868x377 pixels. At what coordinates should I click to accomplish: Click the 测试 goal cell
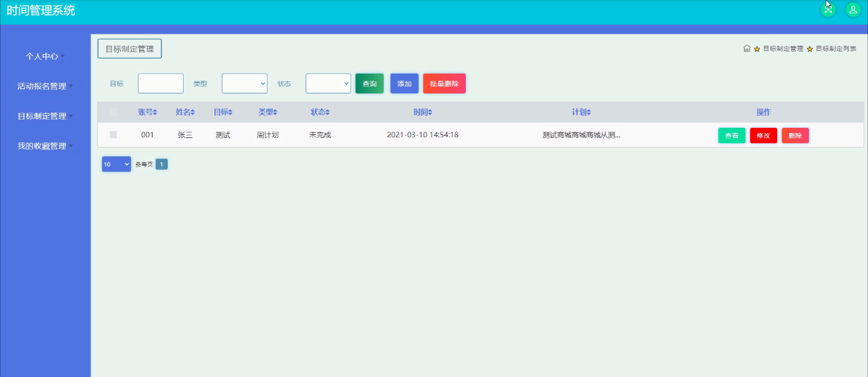tap(222, 135)
